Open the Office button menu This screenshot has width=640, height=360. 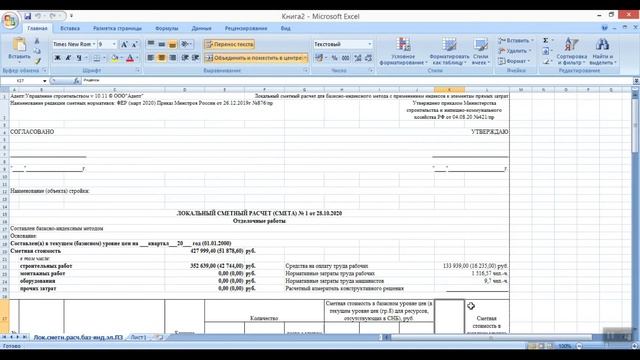(10, 20)
